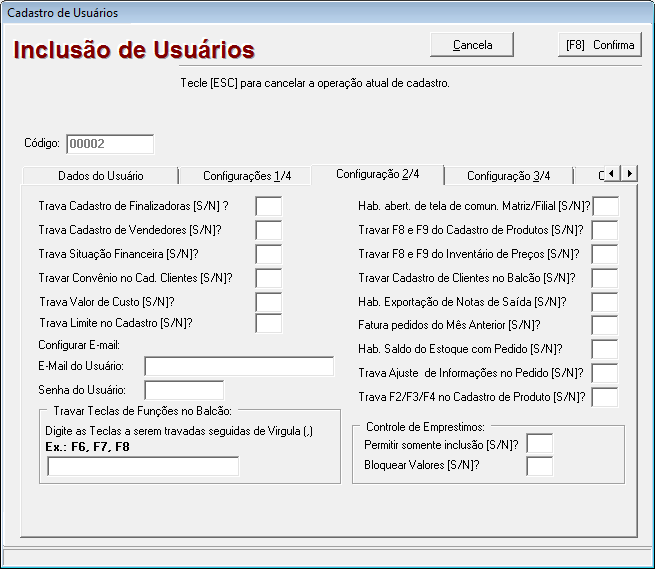This screenshot has width=655, height=569.
Task: Click Trava Valor de Custo S/N box
Action: (x=268, y=301)
